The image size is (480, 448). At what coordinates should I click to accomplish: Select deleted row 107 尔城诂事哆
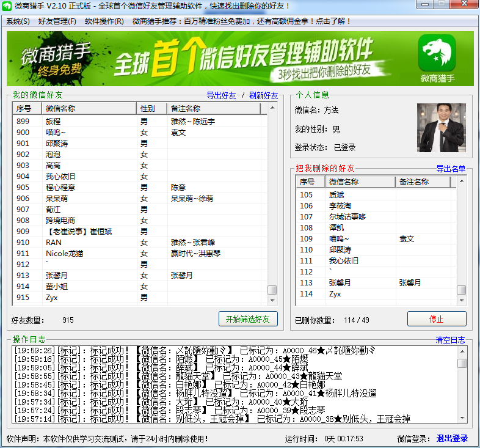376,217
